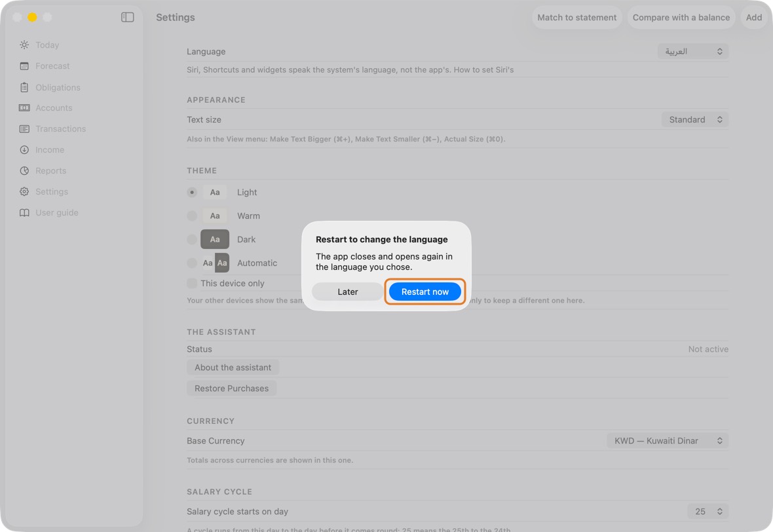Viewport: 773px width, 532px height.
Task: Click the calendar icon beside Forecast
Action: click(x=24, y=66)
